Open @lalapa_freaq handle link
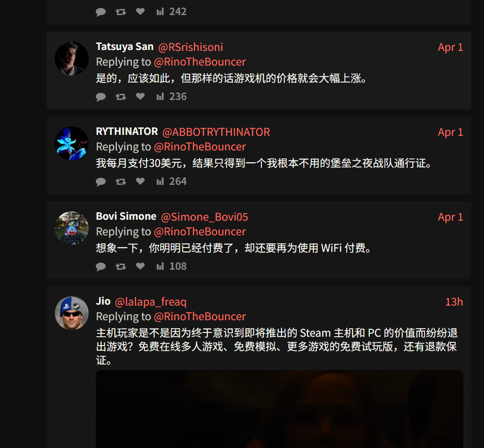The height and width of the screenshot is (448, 484). coord(150,302)
